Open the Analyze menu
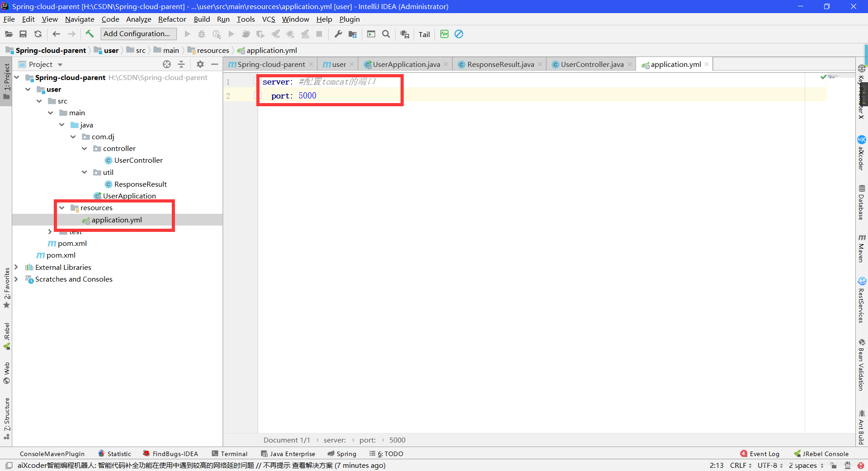The height and width of the screenshot is (471, 868). pos(138,19)
